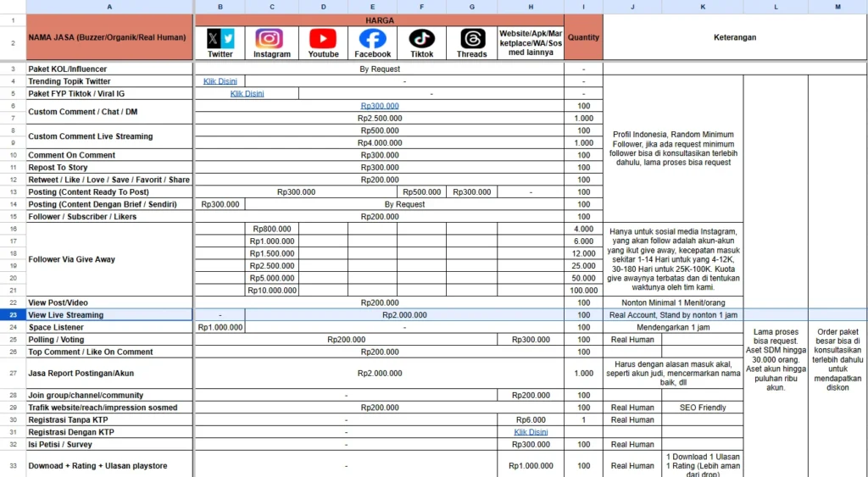Screen dimensions: 868x477
Task: Select row 23 header
Action: point(14,315)
